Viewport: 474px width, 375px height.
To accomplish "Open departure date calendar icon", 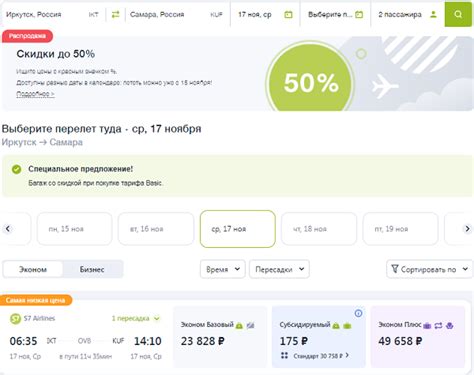I will (x=288, y=14).
